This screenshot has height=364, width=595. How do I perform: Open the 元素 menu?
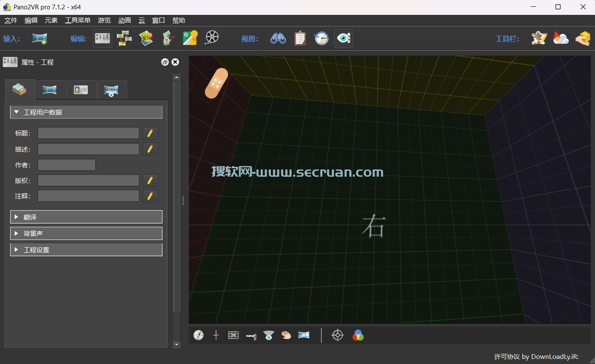pos(51,20)
